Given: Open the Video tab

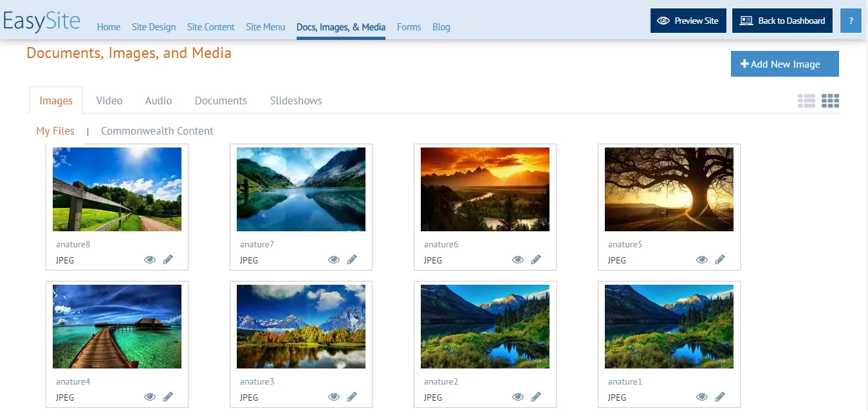Looking at the screenshot, I should [109, 100].
